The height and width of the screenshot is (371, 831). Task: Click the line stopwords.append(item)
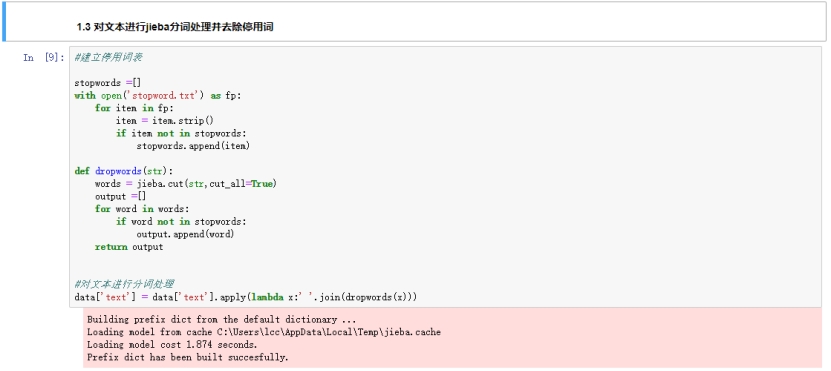pos(193,146)
